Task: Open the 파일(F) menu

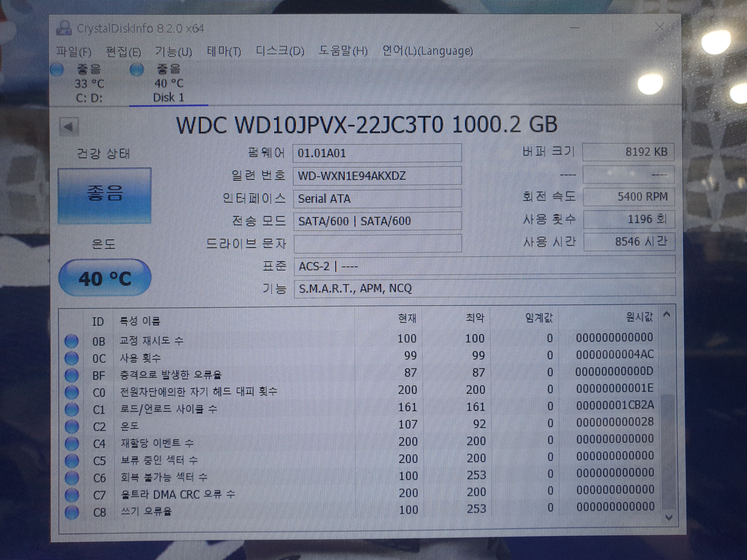Action: [x=74, y=52]
